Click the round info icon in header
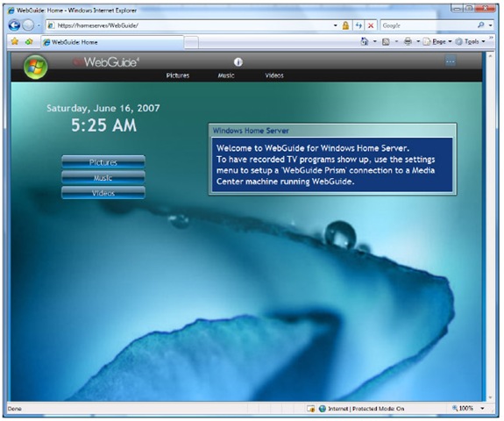 (238, 61)
